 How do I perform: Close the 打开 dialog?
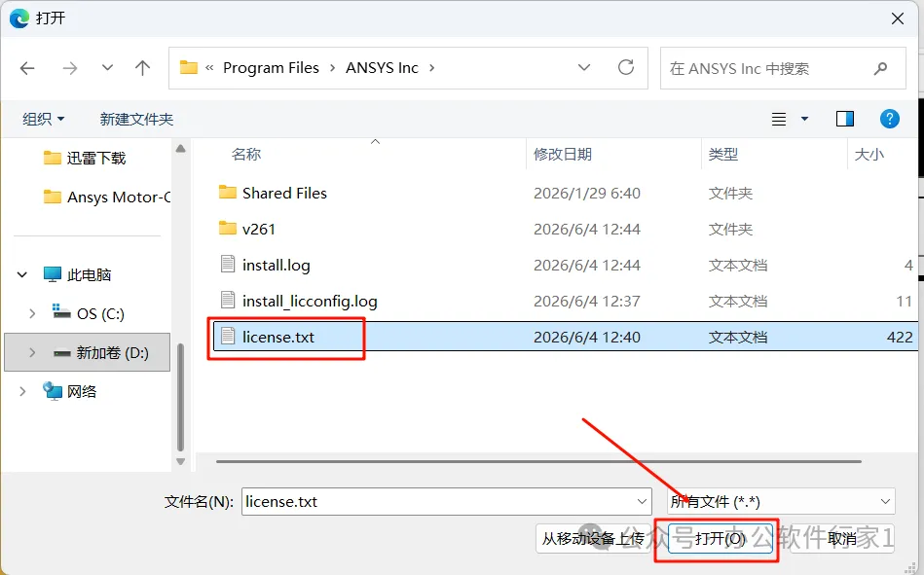point(898,18)
